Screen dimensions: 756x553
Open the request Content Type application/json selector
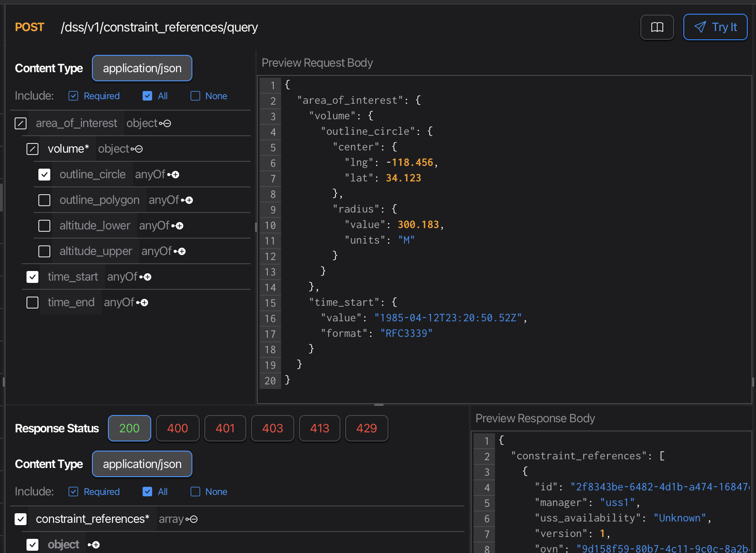click(x=142, y=68)
